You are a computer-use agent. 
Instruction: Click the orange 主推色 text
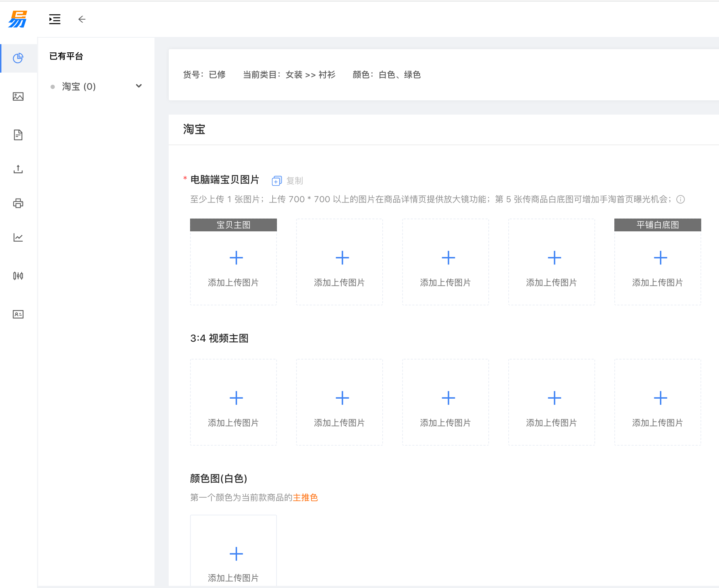305,498
